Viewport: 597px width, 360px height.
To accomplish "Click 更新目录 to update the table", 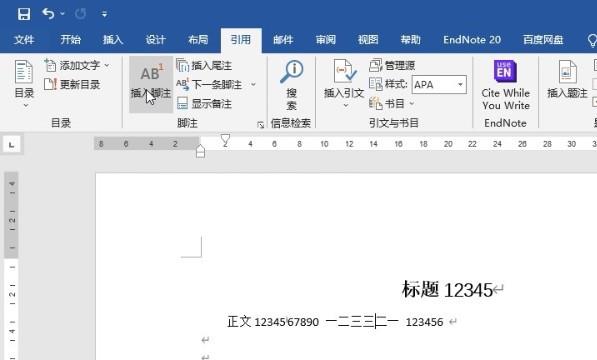I will tap(72, 84).
